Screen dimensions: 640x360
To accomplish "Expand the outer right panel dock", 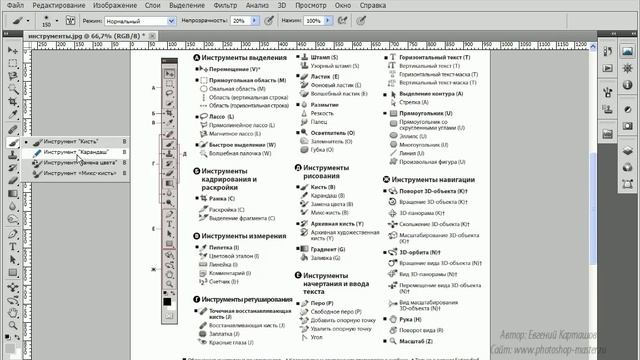I will (633, 33).
